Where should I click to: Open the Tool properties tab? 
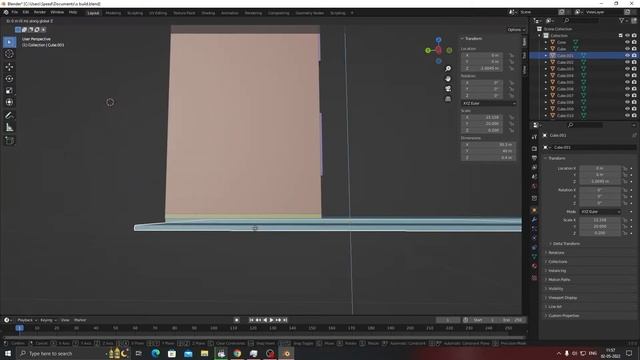point(534,137)
